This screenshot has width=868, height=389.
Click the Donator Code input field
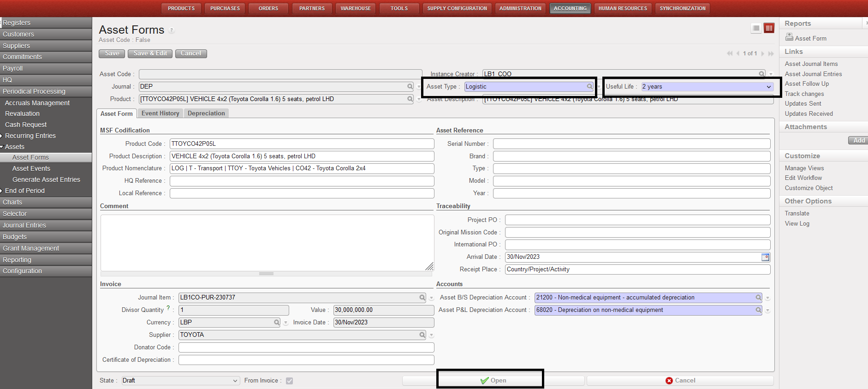click(306, 347)
